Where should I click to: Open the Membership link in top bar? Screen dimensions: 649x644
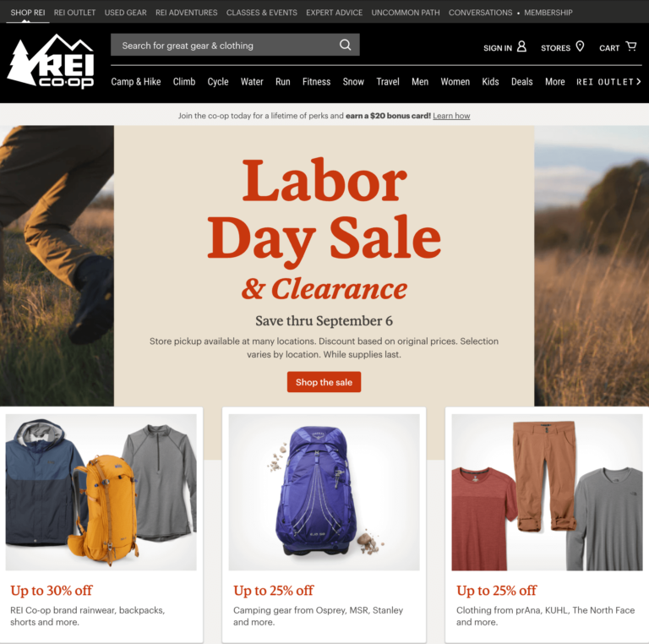pyautogui.click(x=548, y=13)
